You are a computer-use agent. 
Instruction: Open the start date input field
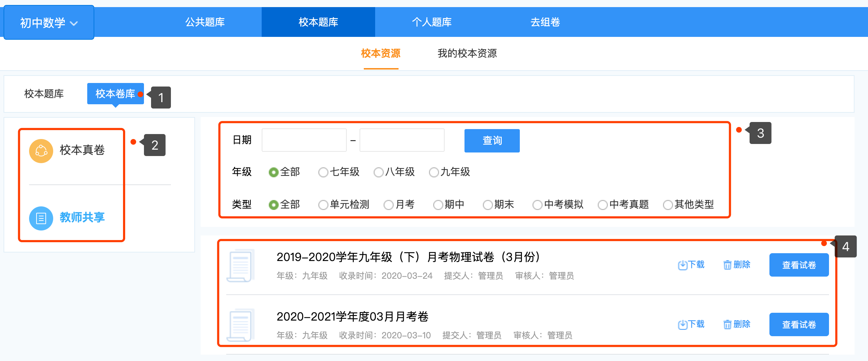click(304, 140)
